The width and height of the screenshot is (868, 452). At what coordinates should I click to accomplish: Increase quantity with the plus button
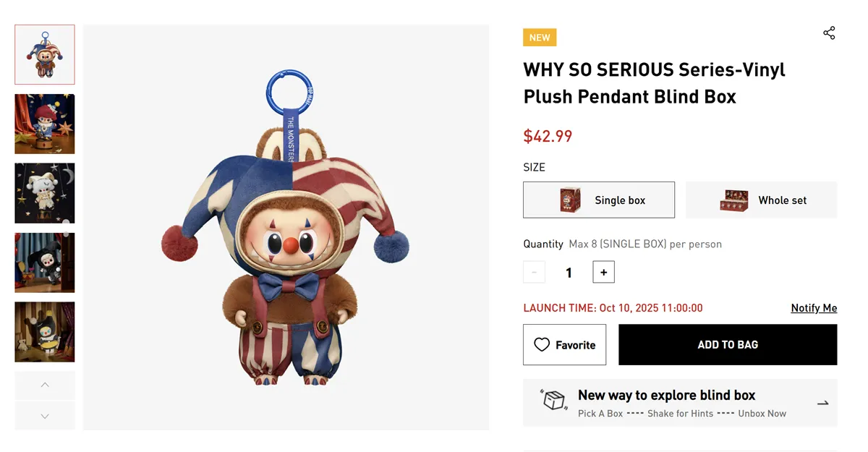603,272
